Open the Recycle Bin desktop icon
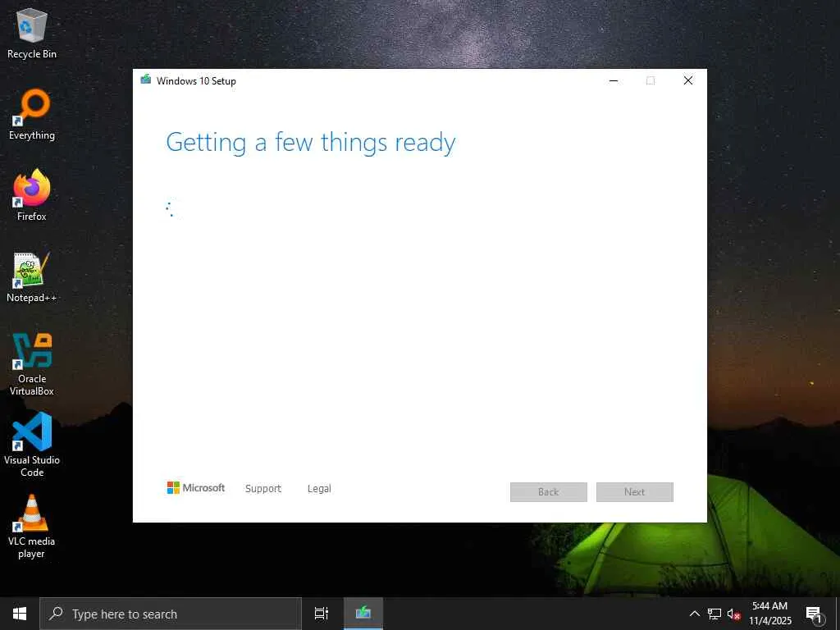The width and height of the screenshot is (840, 630). (x=32, y=33)
